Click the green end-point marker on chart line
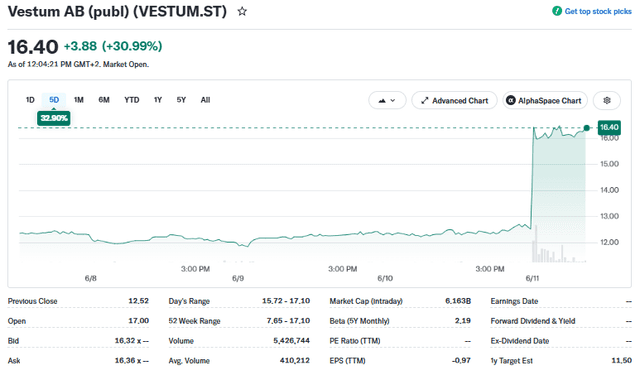 [587, 128]
